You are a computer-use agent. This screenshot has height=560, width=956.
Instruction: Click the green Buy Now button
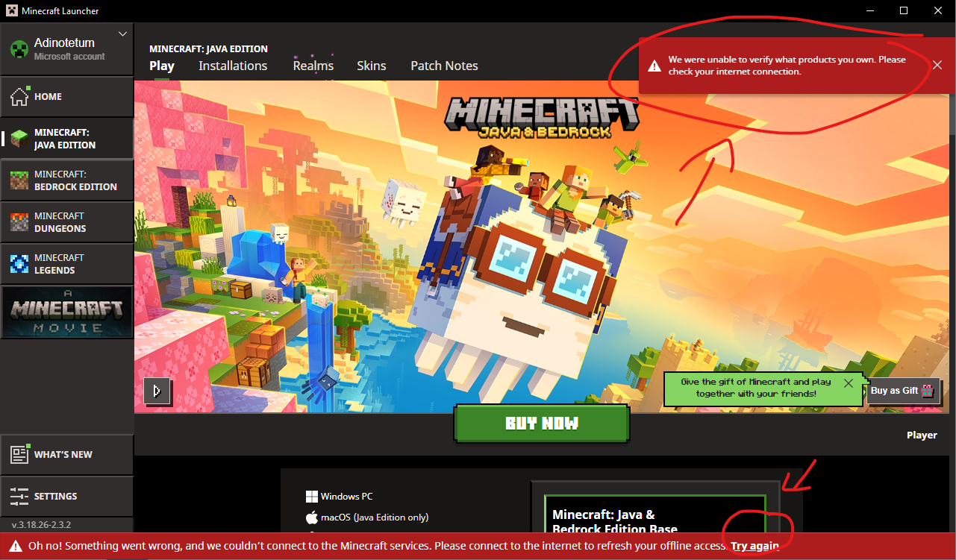[542, 424]
